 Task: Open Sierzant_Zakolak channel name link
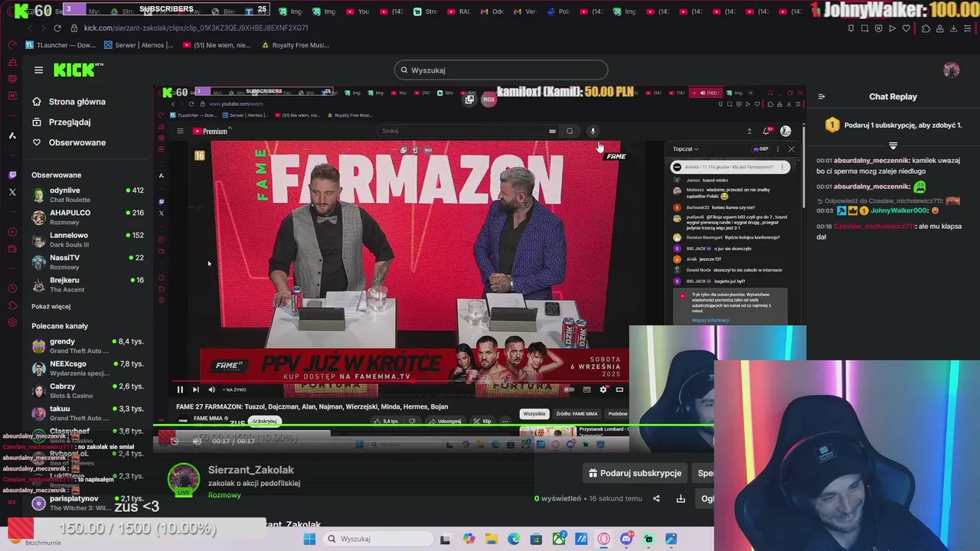pos(251,470)
